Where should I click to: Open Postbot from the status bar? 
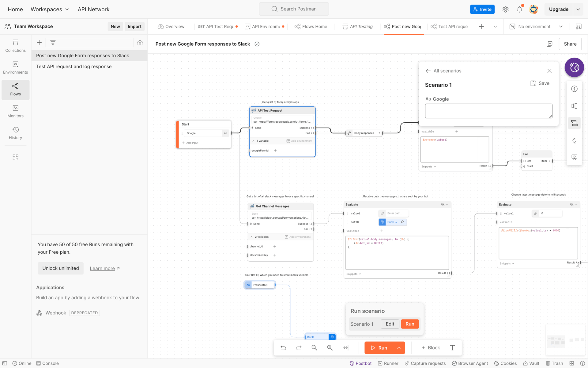[x=360, y=363]
